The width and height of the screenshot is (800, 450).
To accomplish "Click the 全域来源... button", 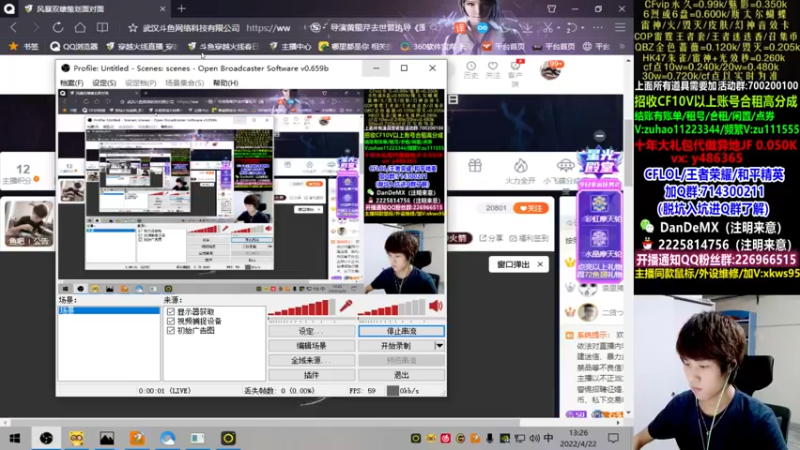I will (x=311, y=360).
